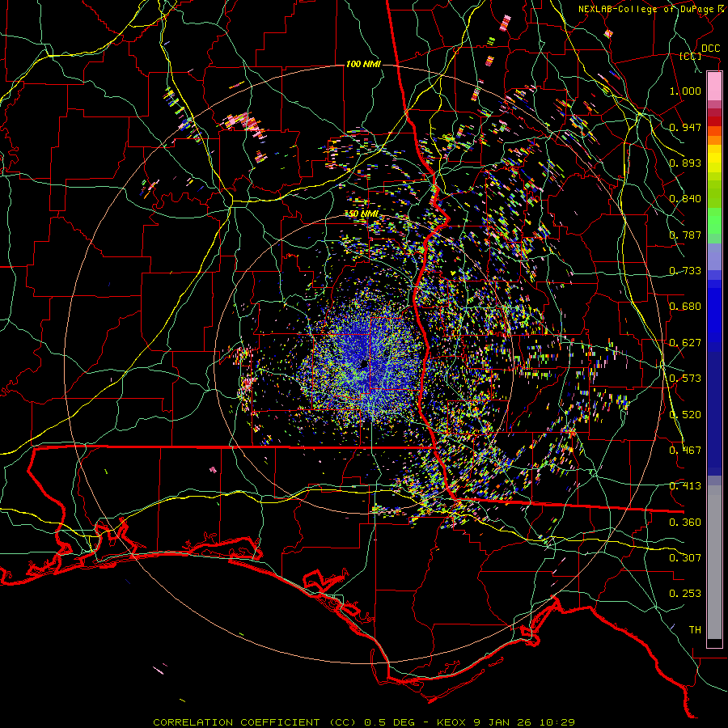Pick the pink segment of color bar
The image size is (728, 728).
point(714,87)
